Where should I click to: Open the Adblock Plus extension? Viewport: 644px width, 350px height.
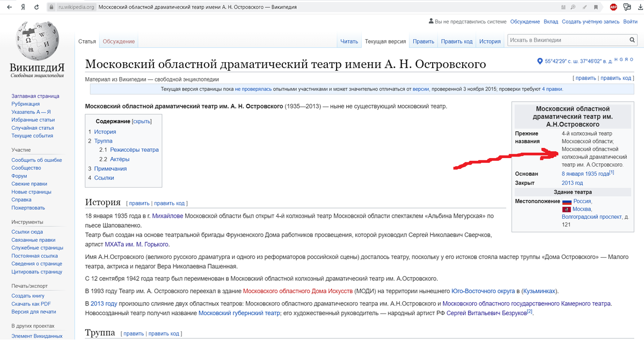613,7
